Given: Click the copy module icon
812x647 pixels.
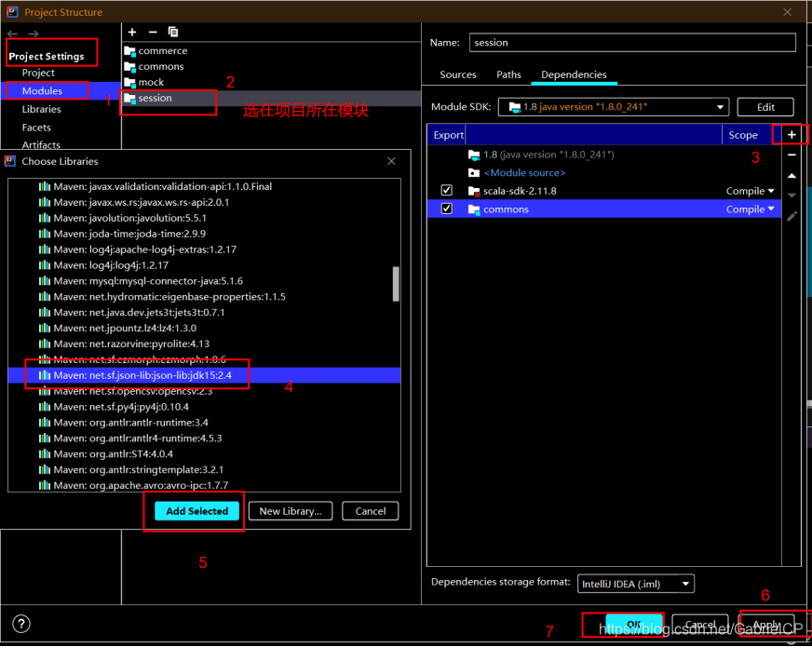Looking at the screenshot, I should (x=173, y=32).
